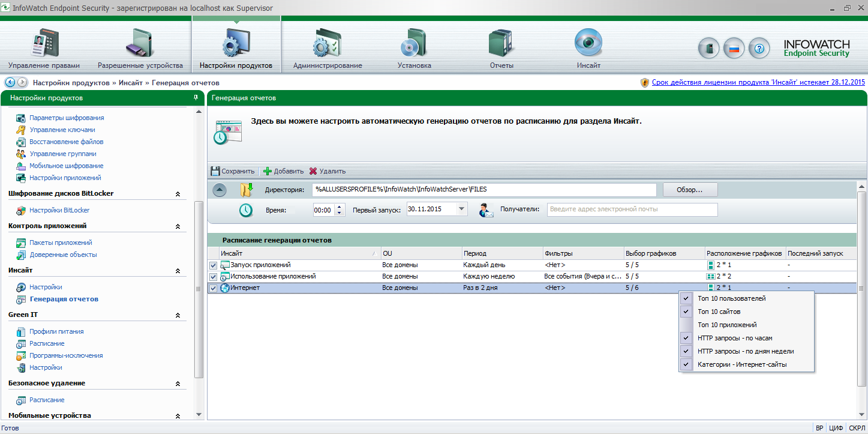Click the Администрирование toolbar icon
The height and width of the screenshot is (434, 868).
tap(327, 44)
